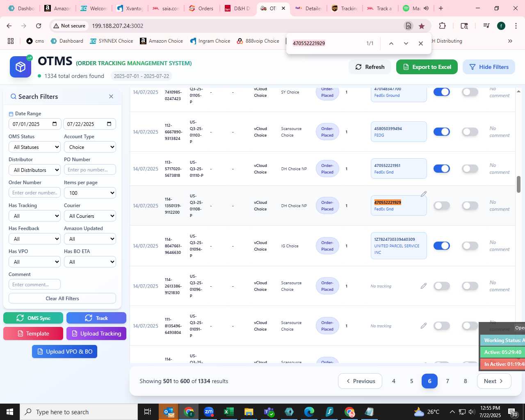525x420 pixels.
Task: Enable first switch for tracking 470552221929
Action: [442, 205]
